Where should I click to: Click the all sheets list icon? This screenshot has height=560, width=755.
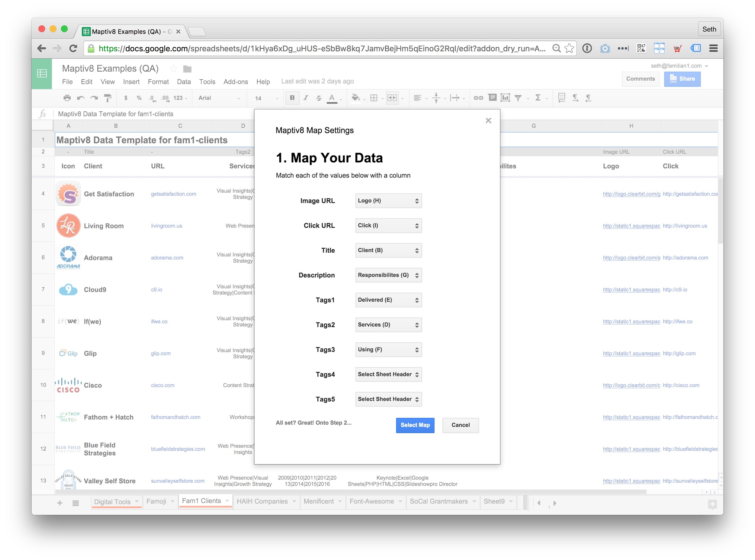pos(75,503)
